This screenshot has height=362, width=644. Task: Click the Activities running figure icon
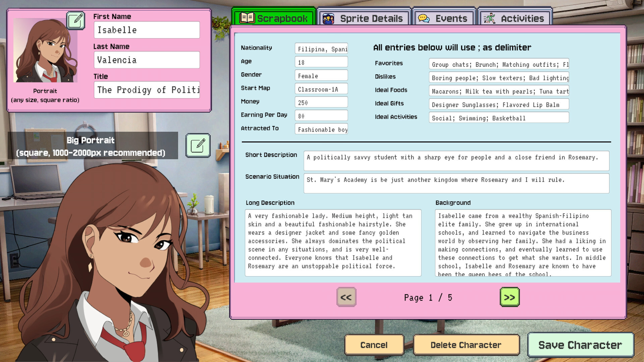click(489, 18)
